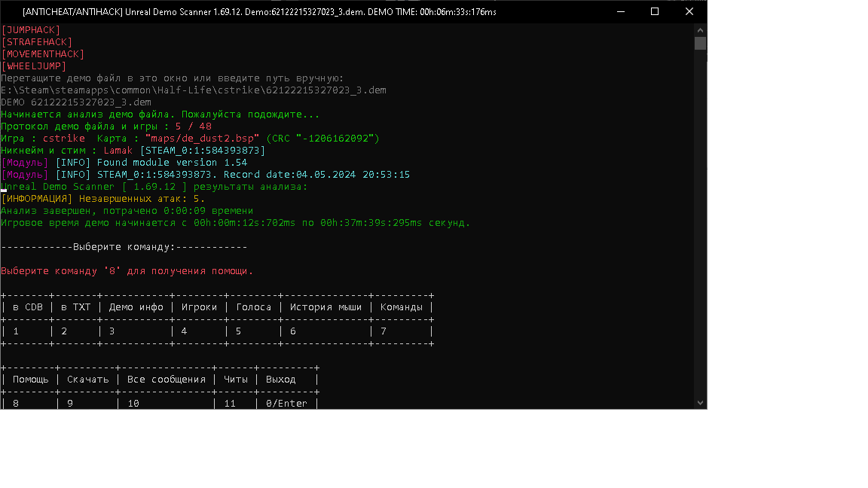Screen dimensions: 868x488
Task: Click the 'История мыши' table cell
Action: (x=325, y=307)
